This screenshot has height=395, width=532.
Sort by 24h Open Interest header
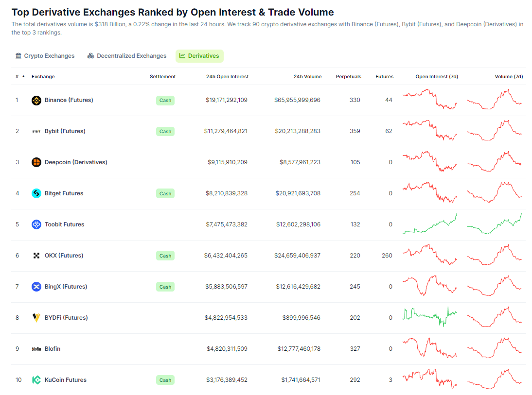(x=227, y=77)
